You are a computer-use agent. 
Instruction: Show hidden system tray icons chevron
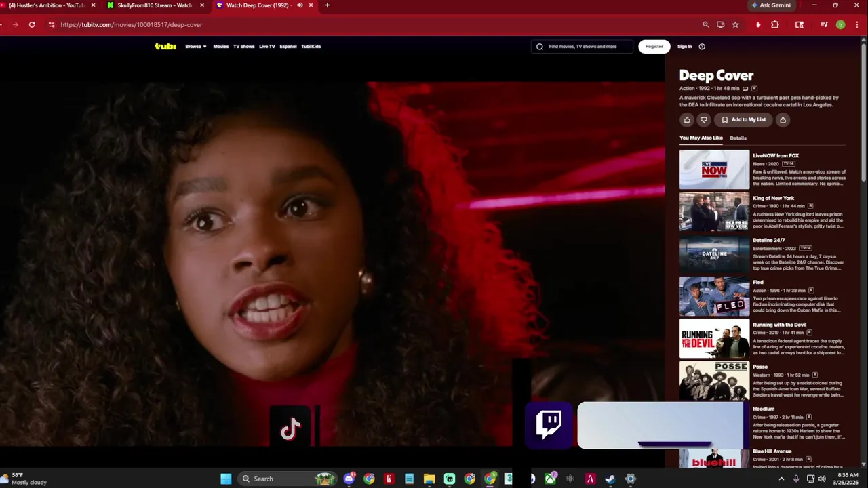[x=781, y=479]
